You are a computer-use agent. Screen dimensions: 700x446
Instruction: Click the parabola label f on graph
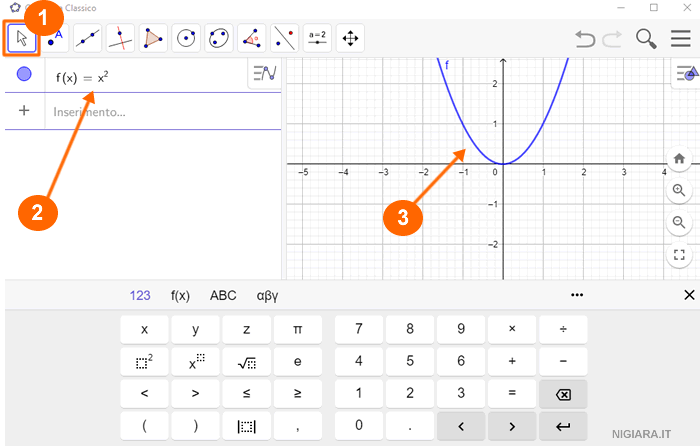pyautogui.click(x=446, y=66)
